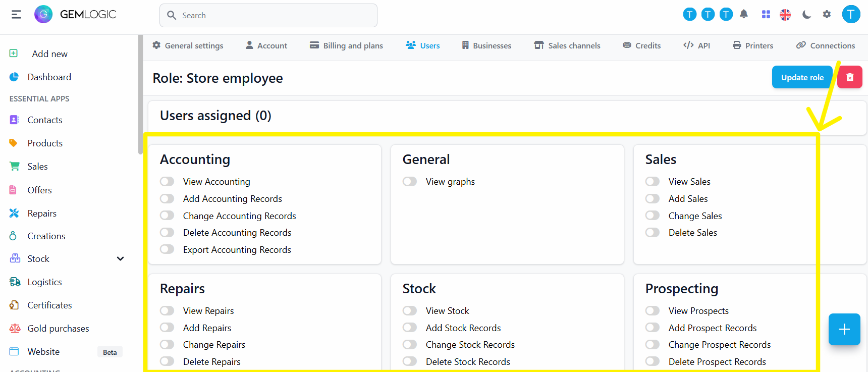Open notifications bell icon
Screen dimensions: 868x372
[744, 14]
